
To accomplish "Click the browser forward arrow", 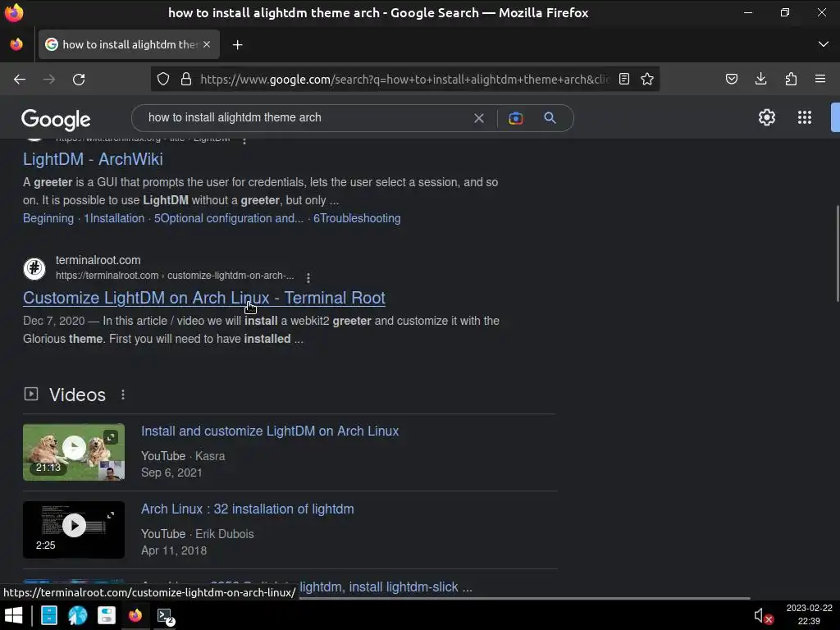I will (49, 80).
